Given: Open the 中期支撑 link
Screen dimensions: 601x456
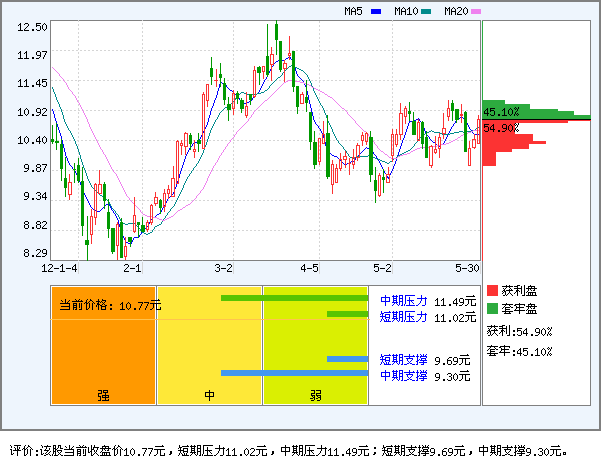Looking at the screenshot, I should [x=403, y=376].
